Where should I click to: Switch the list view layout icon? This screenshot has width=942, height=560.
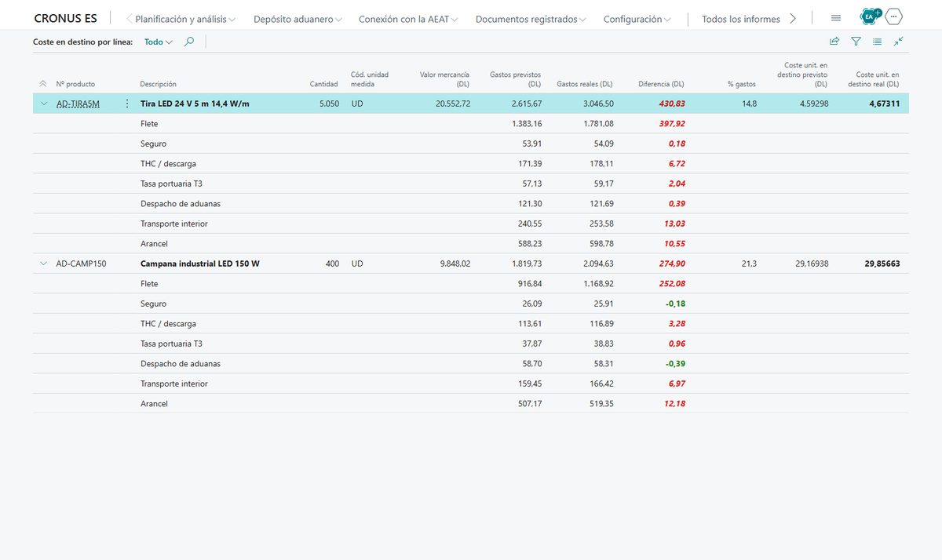878,42
